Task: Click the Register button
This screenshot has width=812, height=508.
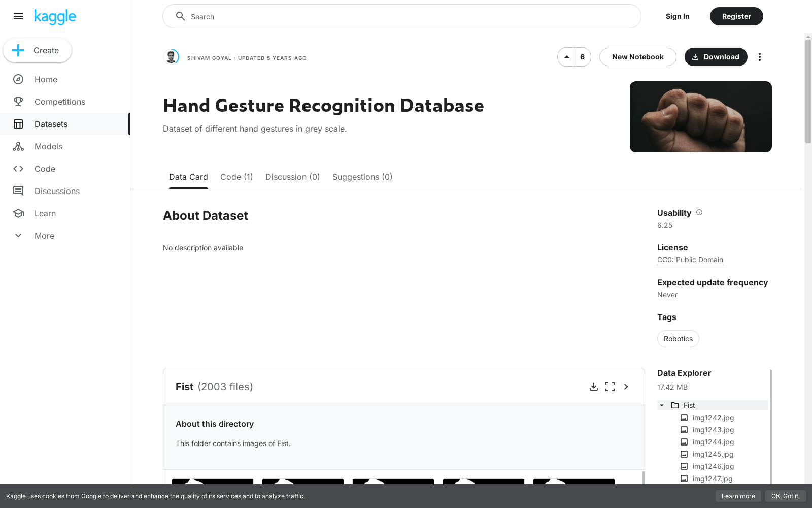Action: click(x=736, y=16)
